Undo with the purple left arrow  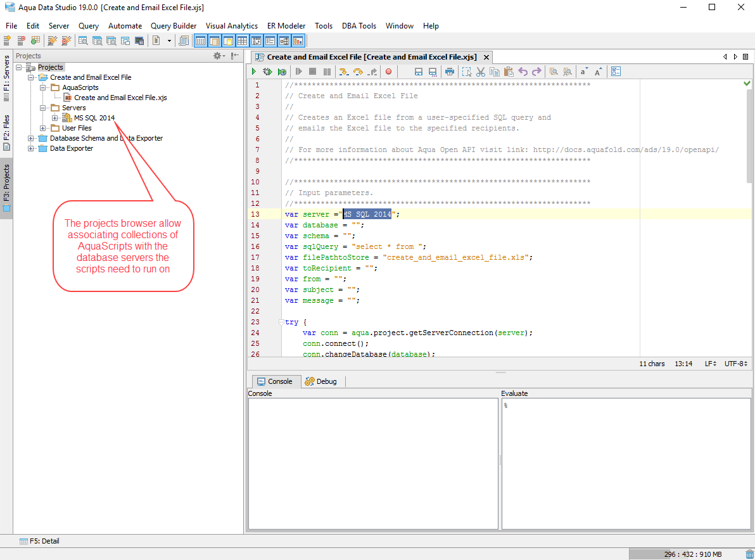click(x=523, y=72)
